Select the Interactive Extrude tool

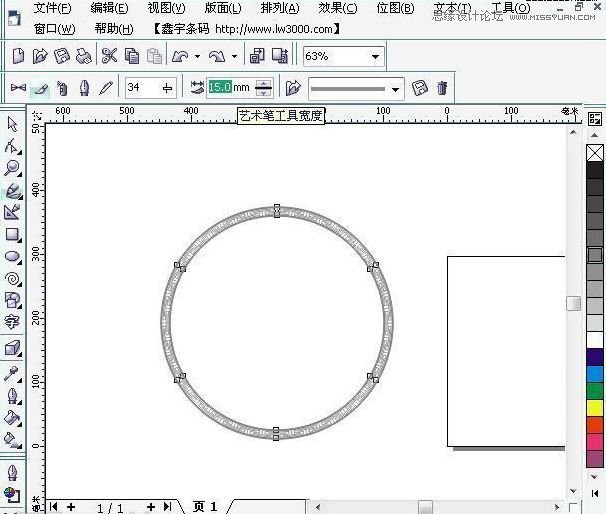tap(12, 348)
